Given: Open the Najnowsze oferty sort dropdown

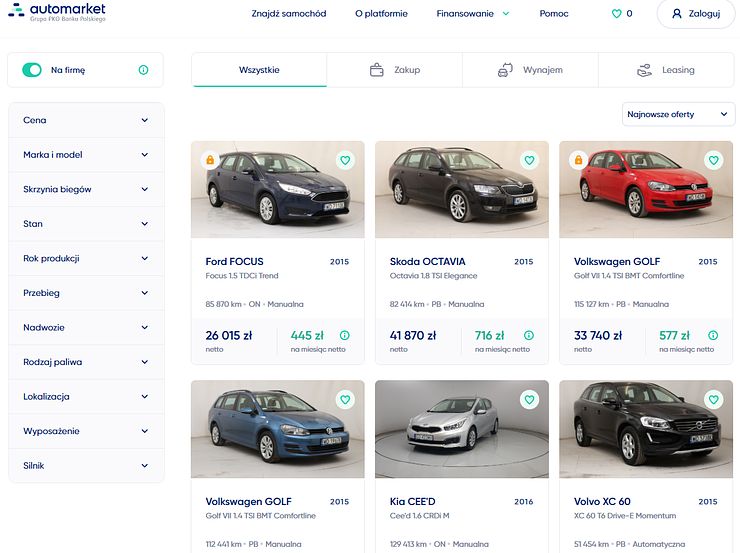Looking at the screenshot, I should pos(678,114).
